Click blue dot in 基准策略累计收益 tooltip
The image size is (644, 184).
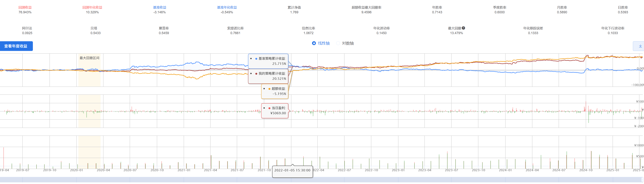(x=256, y=58)
